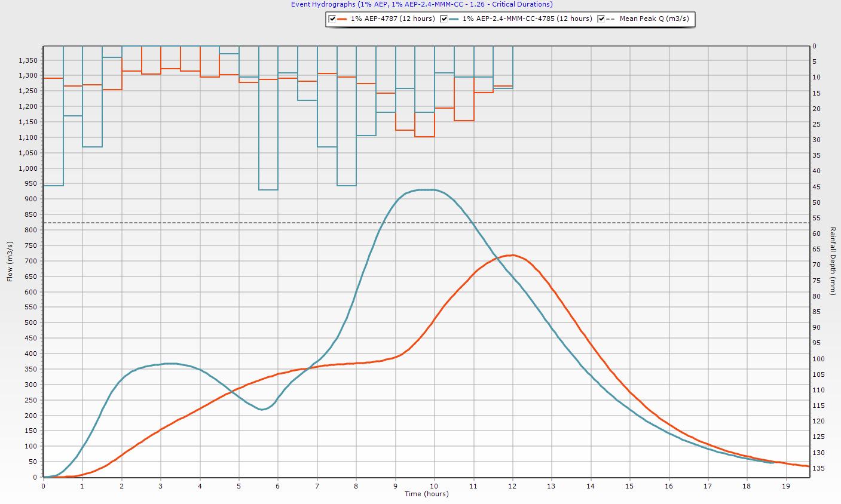Uncheck the "1% AEP-2.4-MMM-CC-4785 (12 hours)" series
Screen dimensions: 841x504
tap(442, 19)
